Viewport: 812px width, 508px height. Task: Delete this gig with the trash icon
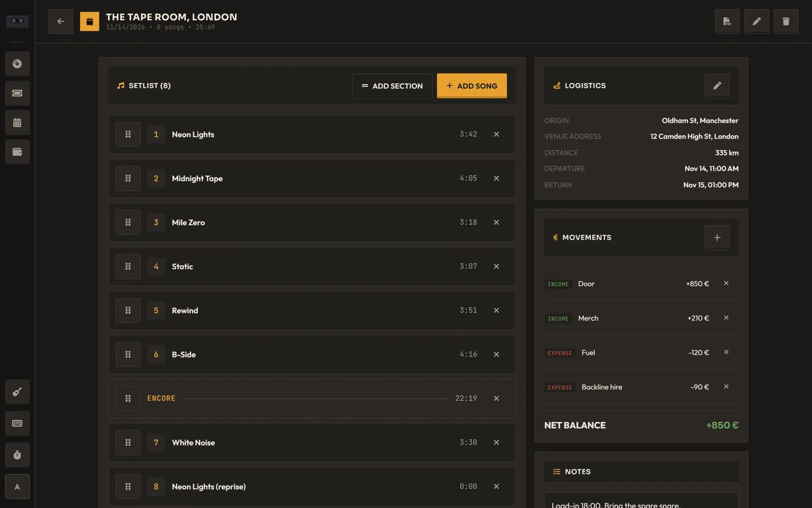click(786, 21)
